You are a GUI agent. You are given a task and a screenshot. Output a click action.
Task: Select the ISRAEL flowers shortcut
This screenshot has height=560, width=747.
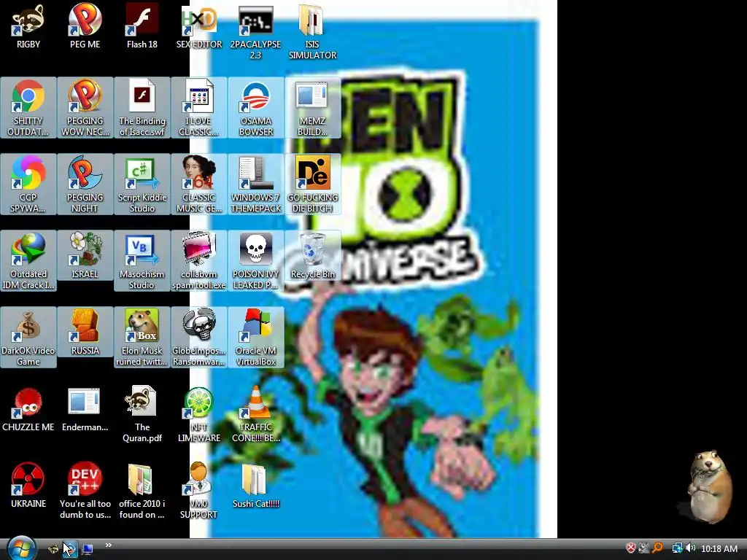point(85,256)
